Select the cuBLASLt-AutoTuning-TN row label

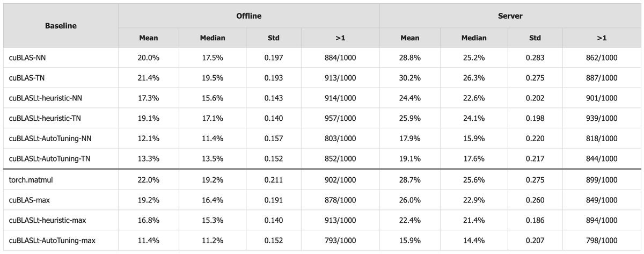pos(50,159)
